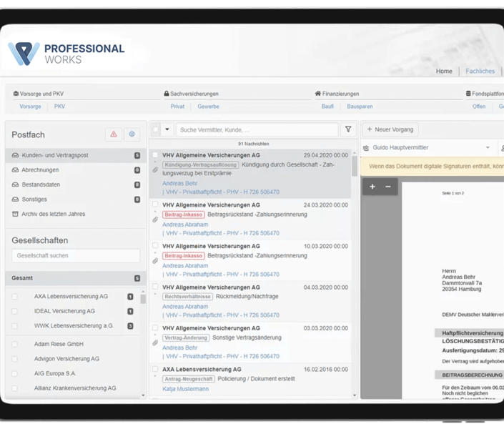Click the Archiv des letzten Jahres archive icon
Viewport: 504px width, 429px height.
(16, 214)
